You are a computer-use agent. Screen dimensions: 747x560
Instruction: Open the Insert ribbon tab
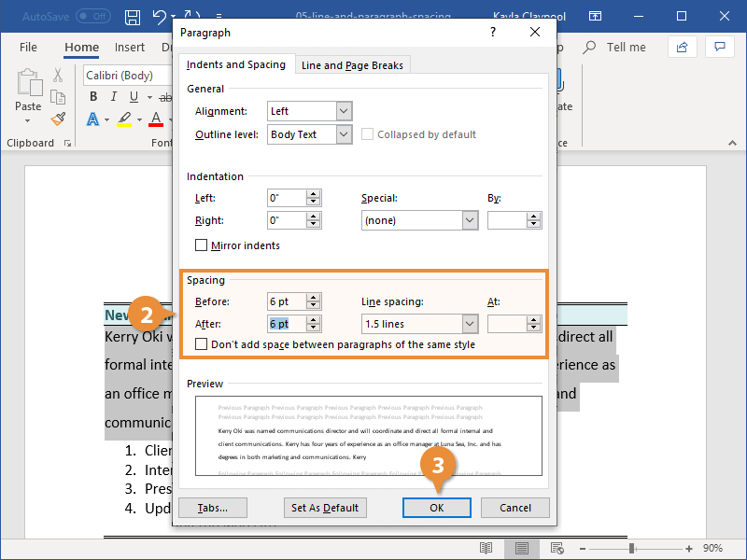[130, 47]
